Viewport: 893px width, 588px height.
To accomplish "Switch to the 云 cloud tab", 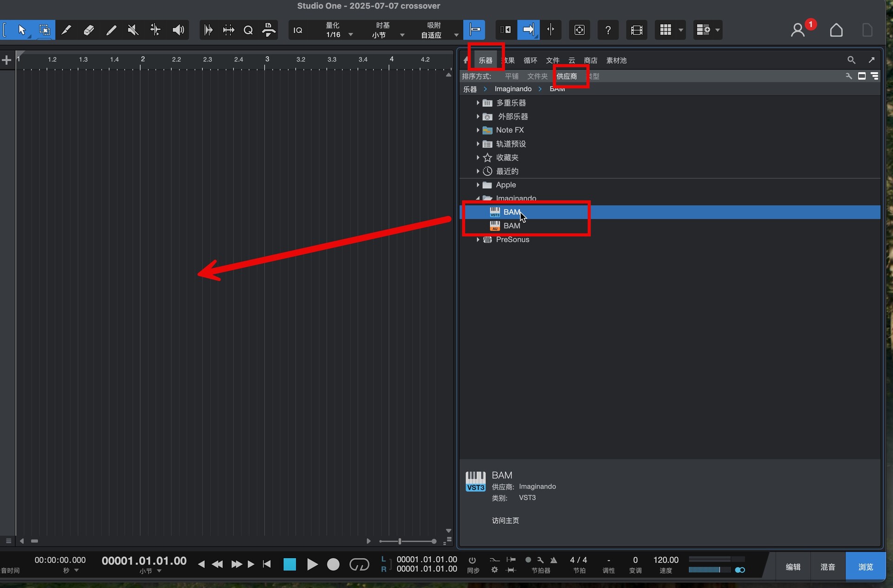I will [572, 60].
